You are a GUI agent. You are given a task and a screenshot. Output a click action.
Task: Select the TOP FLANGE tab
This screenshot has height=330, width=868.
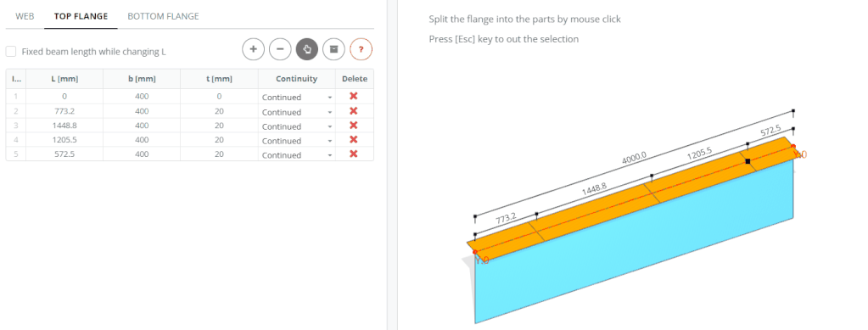(81, 16)
